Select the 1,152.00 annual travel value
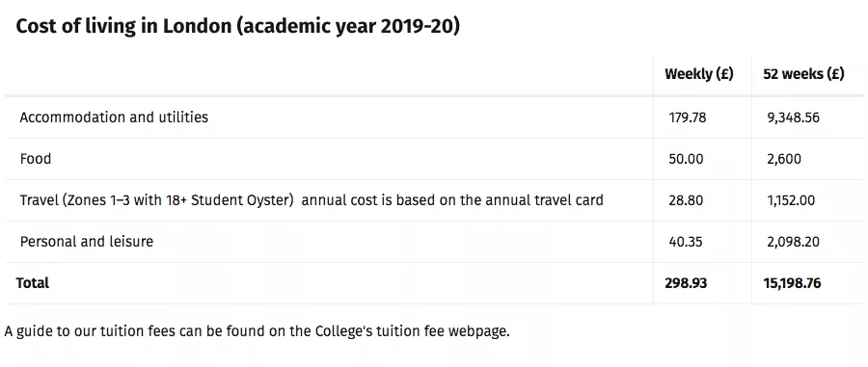The height and width of the screenshot is (367, 868). click(x=791, y=200)
